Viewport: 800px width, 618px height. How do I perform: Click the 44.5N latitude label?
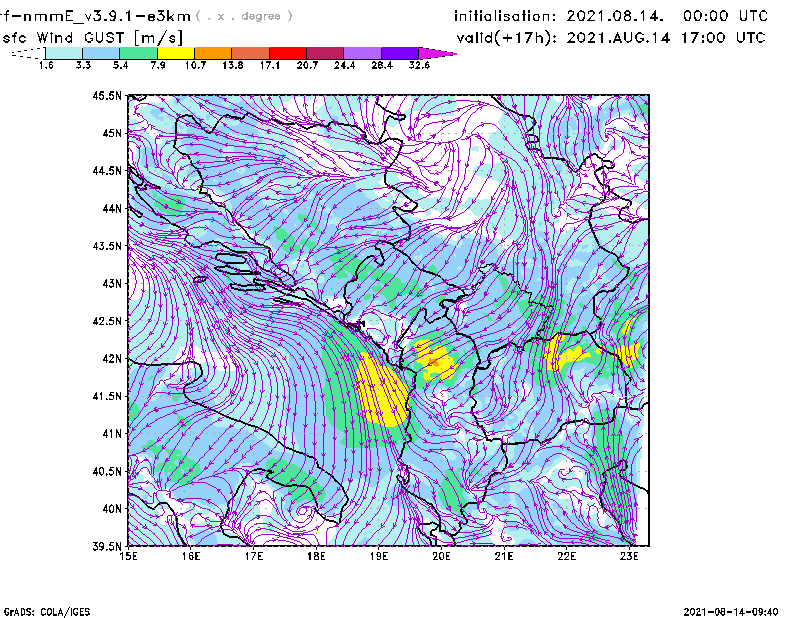[x=107, y=170]
